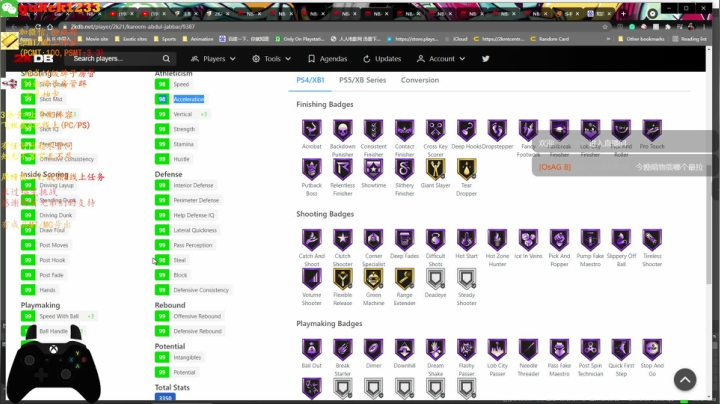Click the Volume Shooter badge icon
This screenshot has height=404, width=720.
coord(312,279)
